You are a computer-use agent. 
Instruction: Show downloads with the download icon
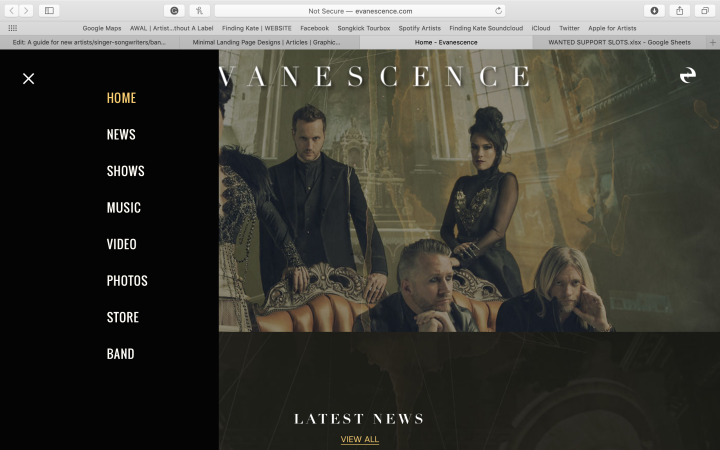point(654,11)
